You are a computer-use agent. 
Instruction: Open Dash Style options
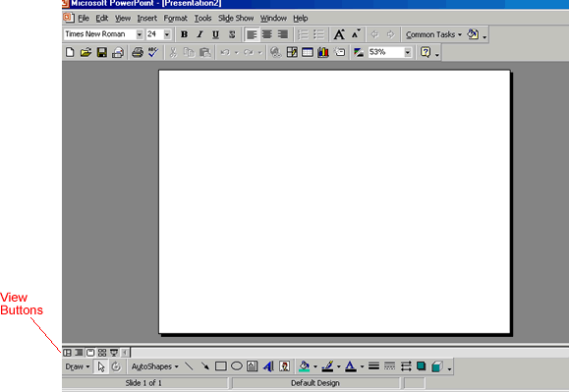390,366
